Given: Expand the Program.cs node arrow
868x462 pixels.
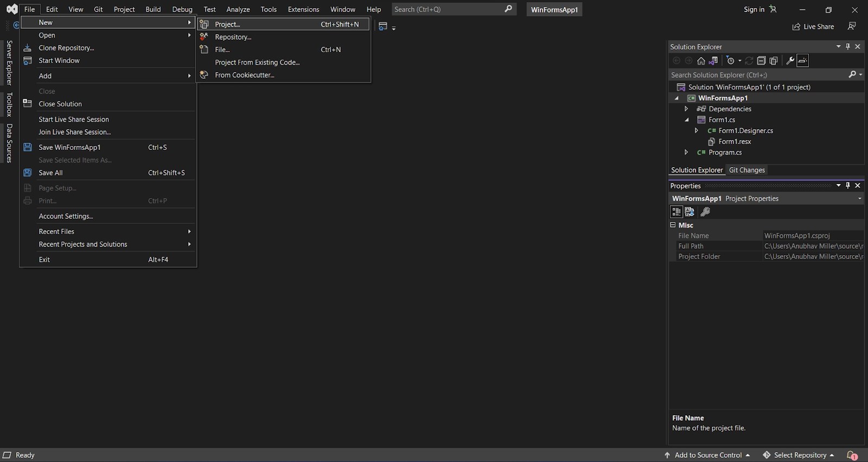Looking at the screenshot, I should [686, 152].
